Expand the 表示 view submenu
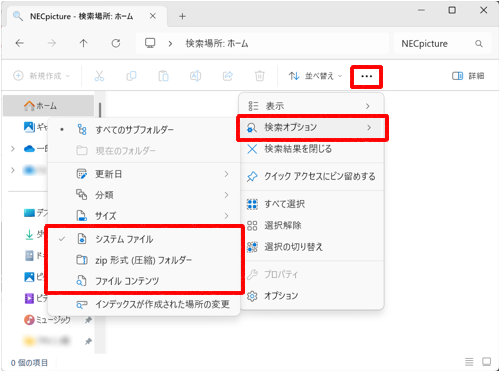500x372 pixels. click(x=311, y=106)
